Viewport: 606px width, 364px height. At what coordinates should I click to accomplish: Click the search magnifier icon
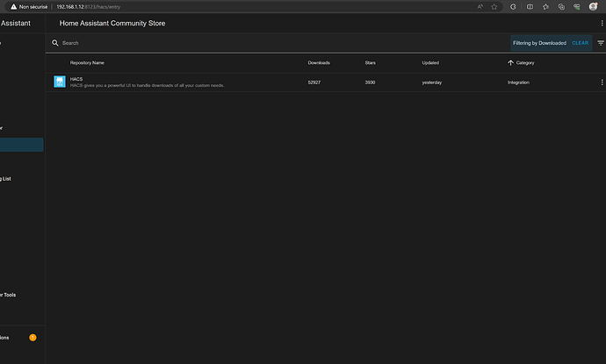(55, 43)
